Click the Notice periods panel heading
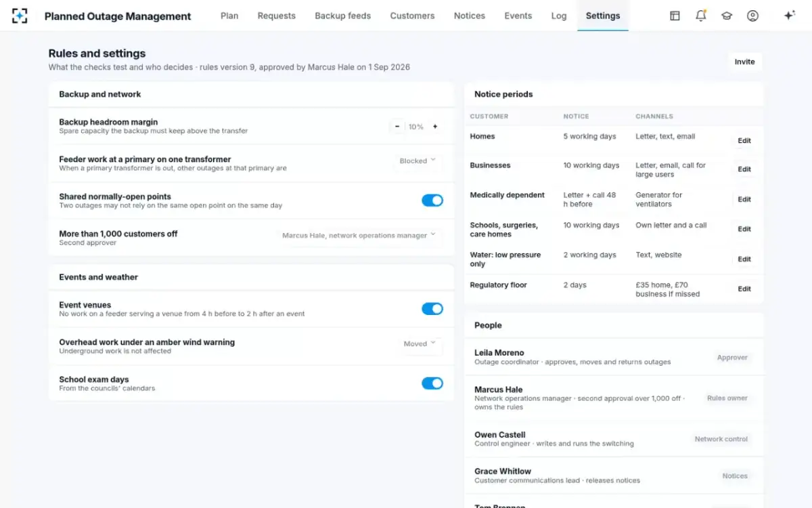 coord(503,94)
